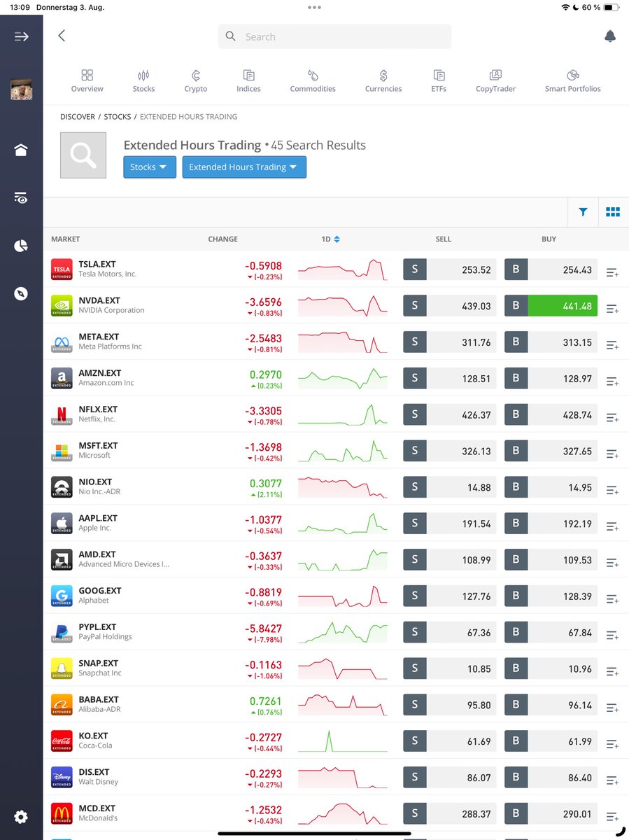
Task: Select the Overview tab
Action: coord(87,80)
